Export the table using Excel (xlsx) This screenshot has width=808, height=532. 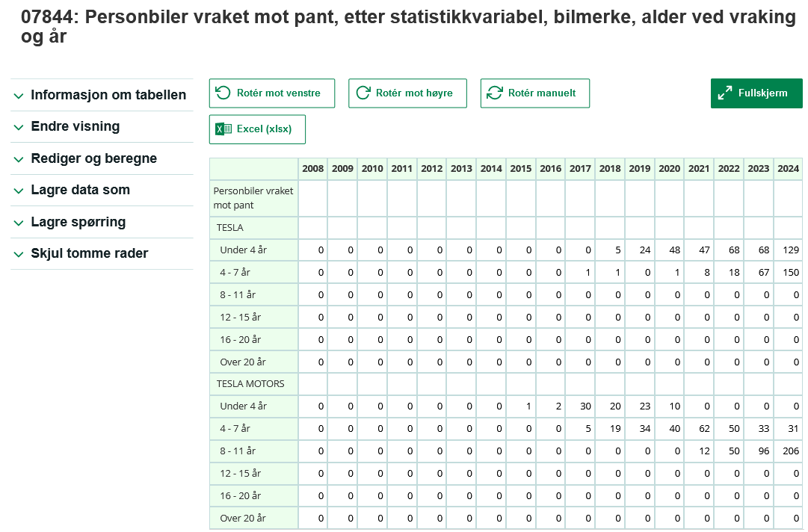point(257,129)
